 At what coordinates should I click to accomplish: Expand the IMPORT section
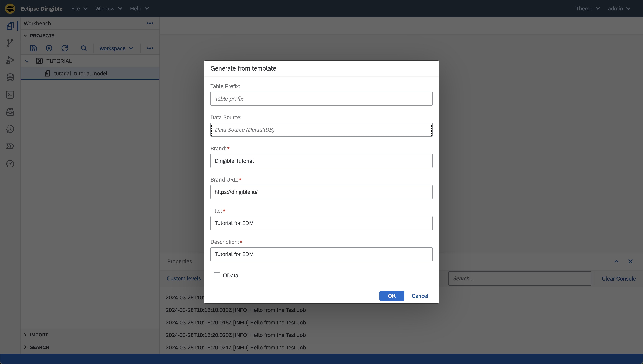tap(25, 335)
